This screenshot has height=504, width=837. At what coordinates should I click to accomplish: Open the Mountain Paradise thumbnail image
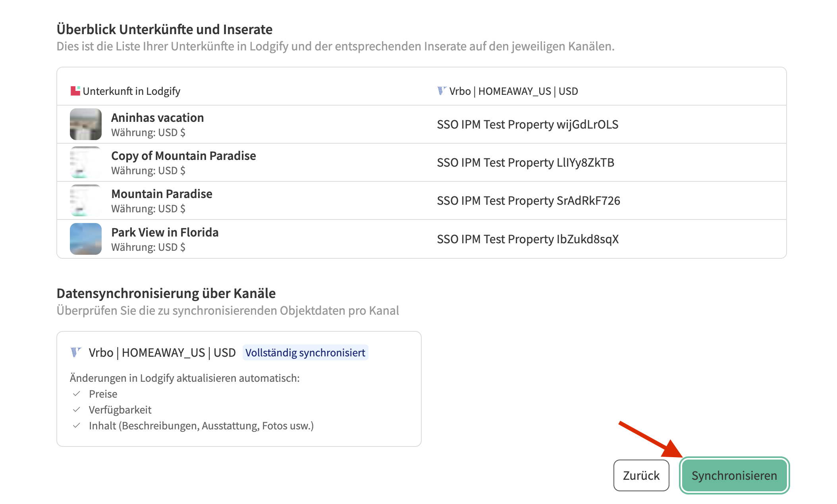(86, 200)
